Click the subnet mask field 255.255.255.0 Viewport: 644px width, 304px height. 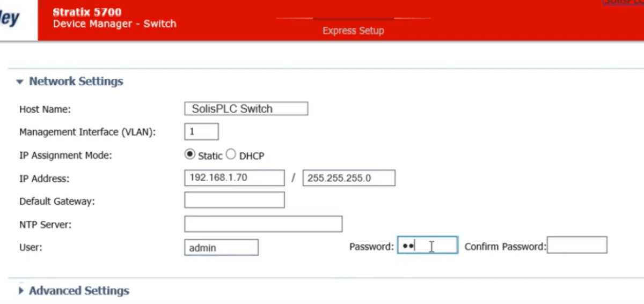349,178
